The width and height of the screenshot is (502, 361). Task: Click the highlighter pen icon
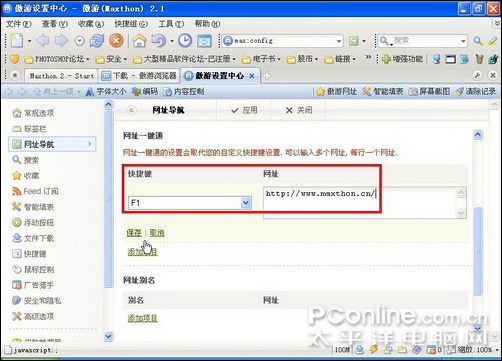tap(493, 41)
